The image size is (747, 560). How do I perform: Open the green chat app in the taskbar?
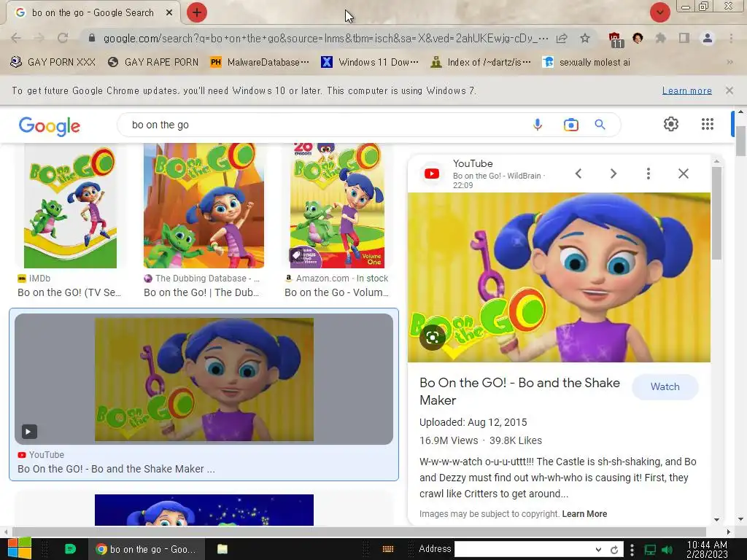(x=70, y=549)
